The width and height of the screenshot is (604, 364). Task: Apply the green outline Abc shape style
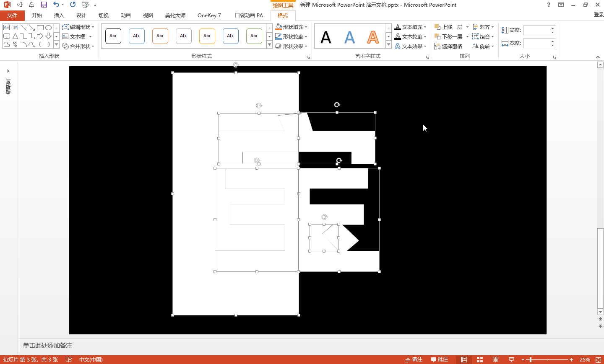254,36
